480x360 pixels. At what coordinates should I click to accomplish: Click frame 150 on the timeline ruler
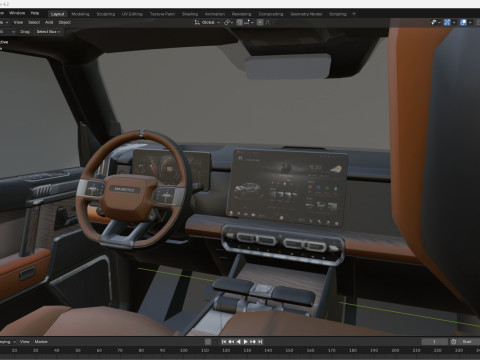point(289,350)
